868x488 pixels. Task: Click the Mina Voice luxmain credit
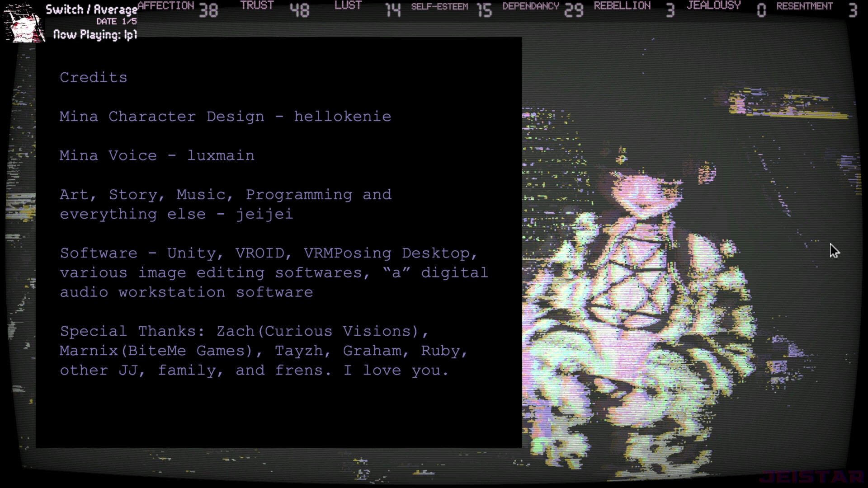(x=157, y=155)
